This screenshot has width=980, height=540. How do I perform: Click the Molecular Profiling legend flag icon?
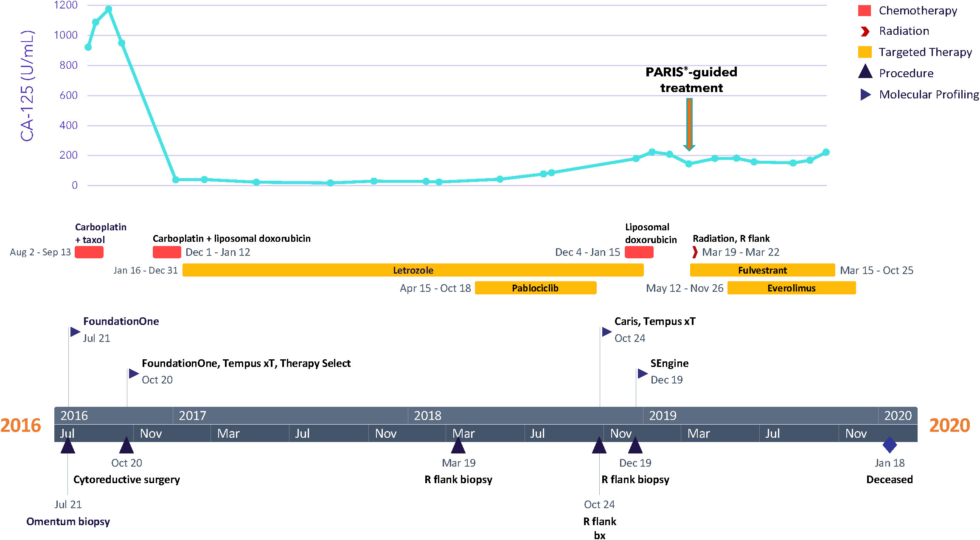(x=865, y=95)
